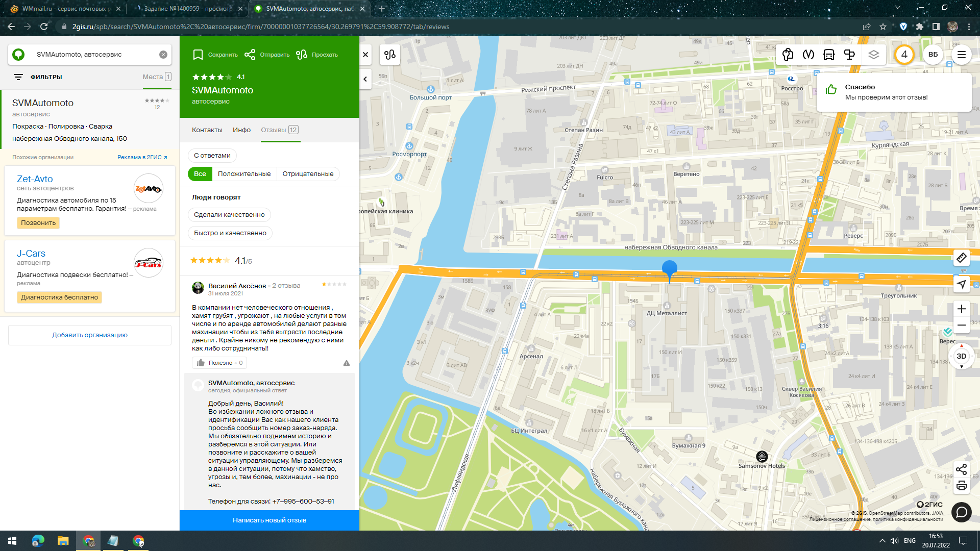Select the ruler measurement tool
980x551 pixels.
coord(962,258)
